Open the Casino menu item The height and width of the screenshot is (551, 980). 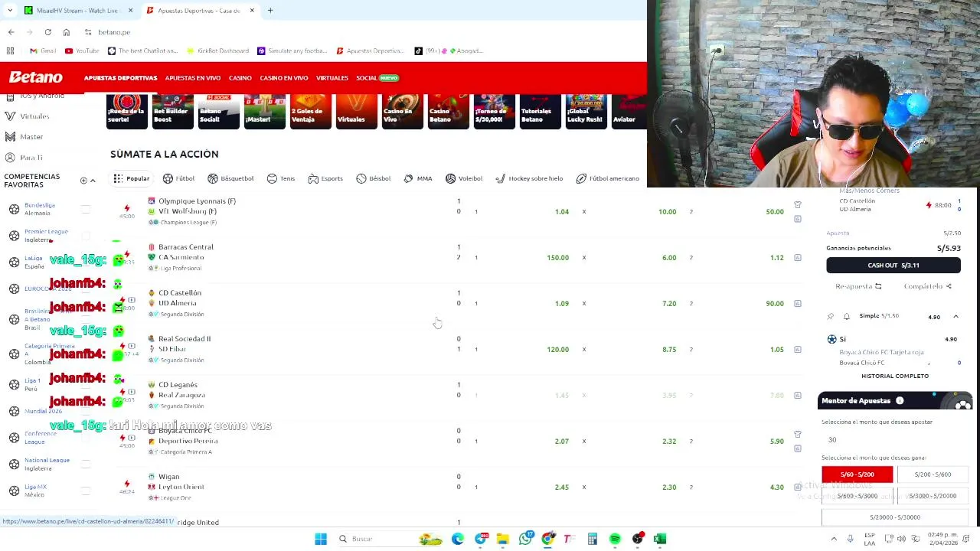(240, 78)
